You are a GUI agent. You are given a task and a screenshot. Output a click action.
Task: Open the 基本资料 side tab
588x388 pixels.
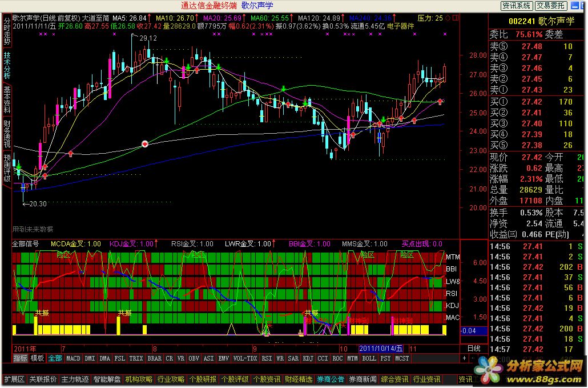coord(7,99)
